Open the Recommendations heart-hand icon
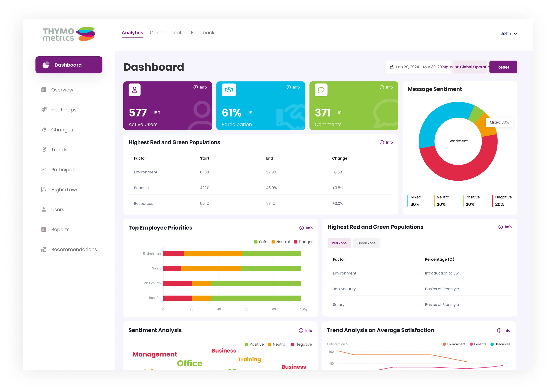The width and height of the screenshot is (551, 392). tap(44, 249)
